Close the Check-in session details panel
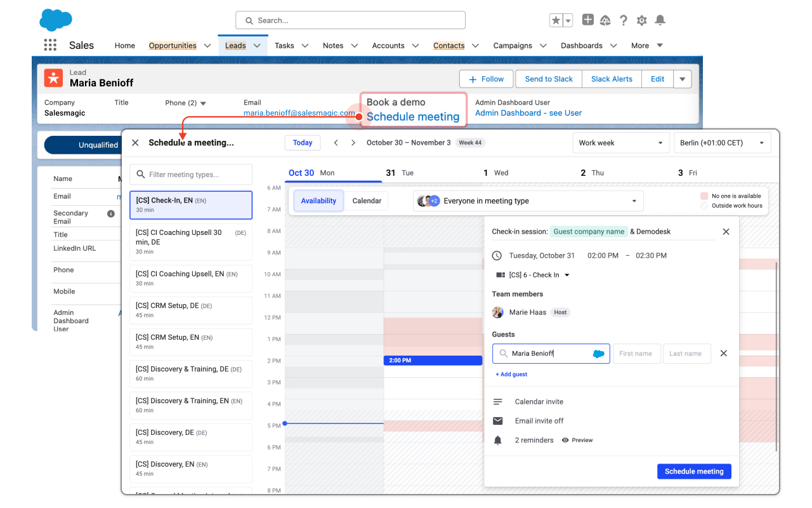The height and width of the screenshot is (508, 812). 726,232
